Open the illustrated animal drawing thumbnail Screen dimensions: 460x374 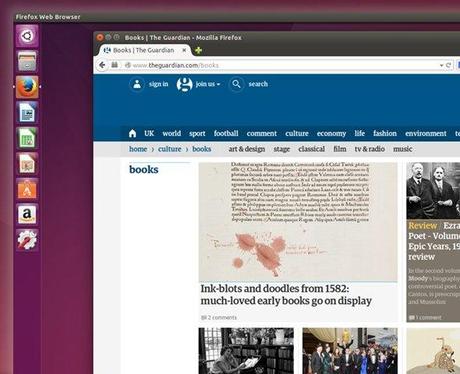click(433, 351)
